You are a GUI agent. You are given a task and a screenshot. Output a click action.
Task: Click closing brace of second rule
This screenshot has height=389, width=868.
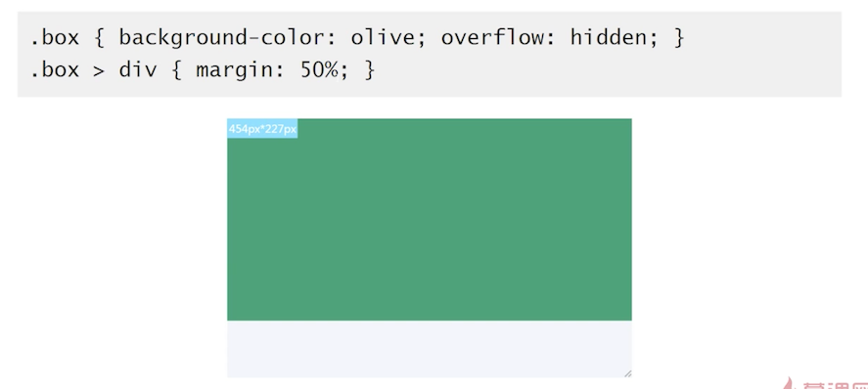coord(370,70)
